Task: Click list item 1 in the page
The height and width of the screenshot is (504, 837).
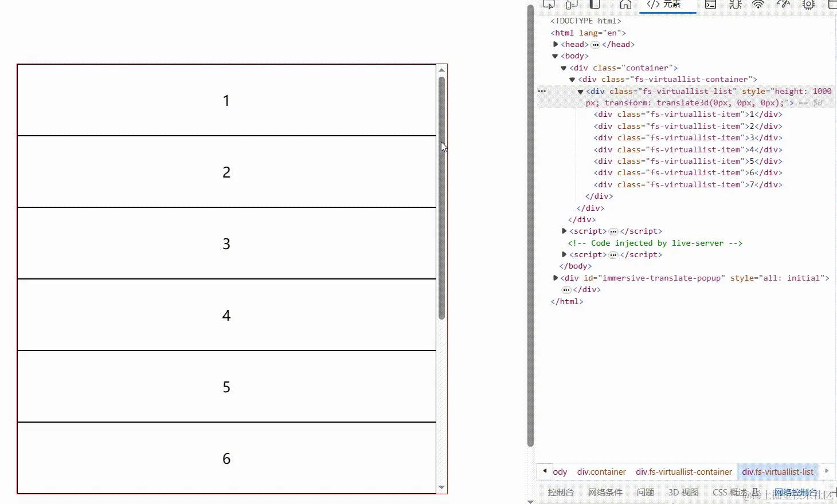Action: [x=226, y=100]
